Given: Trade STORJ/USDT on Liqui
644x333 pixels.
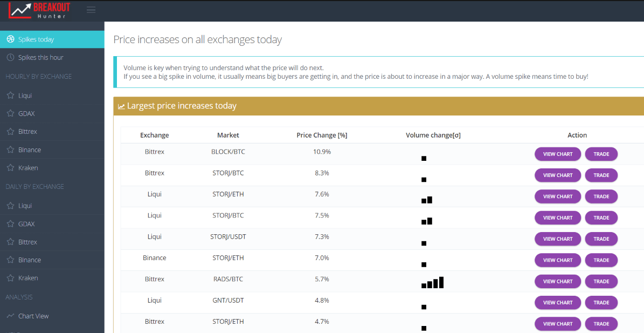Looking at the screenshot, I should pyautogui.click(x=601, y=239).
